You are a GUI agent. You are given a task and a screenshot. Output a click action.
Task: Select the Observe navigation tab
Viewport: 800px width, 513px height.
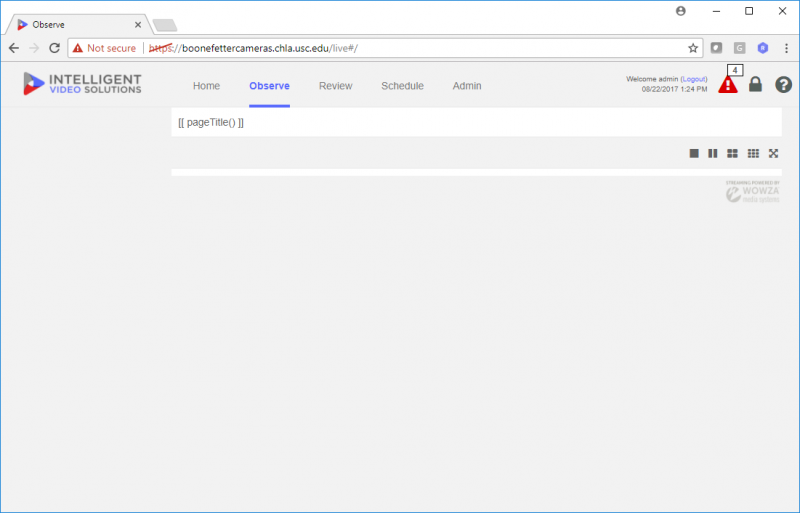pyautogui.click(x=269, y=86)
